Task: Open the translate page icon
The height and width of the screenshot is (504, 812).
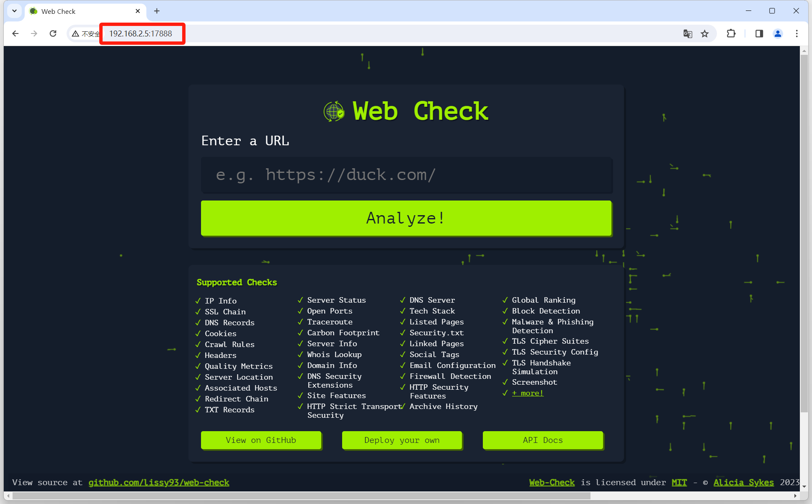Action: pos(688,33)
